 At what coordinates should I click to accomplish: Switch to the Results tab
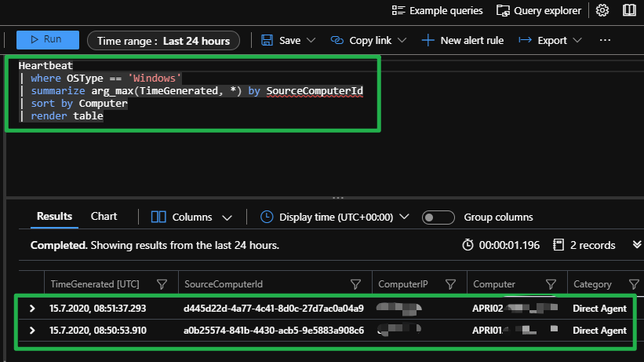[x=54, y=217]
